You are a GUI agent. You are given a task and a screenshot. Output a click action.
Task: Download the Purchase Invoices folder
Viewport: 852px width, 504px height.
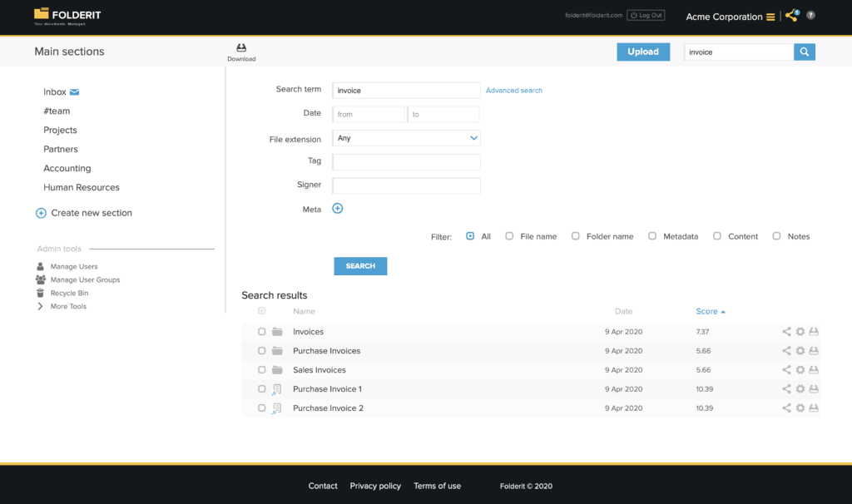tap(814, 351)
